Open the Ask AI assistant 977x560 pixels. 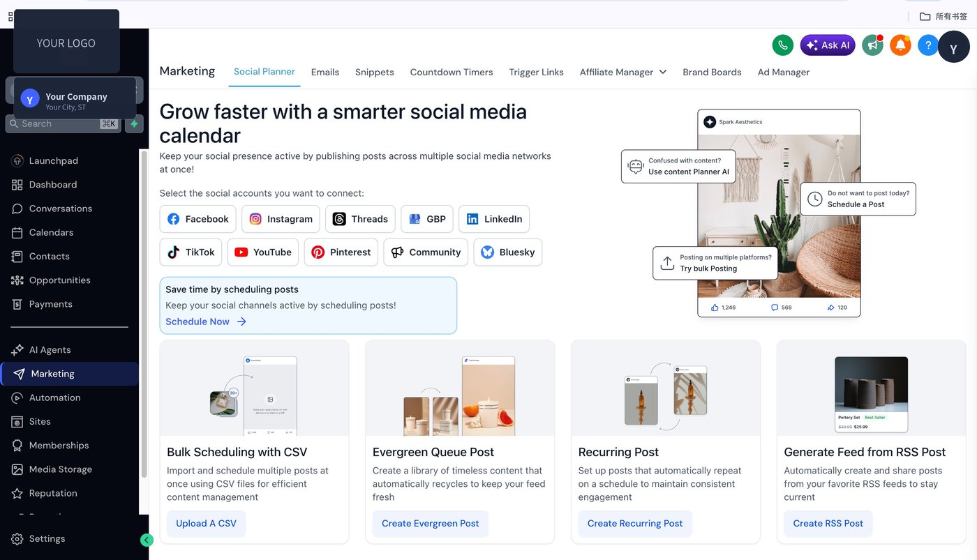[x=828, y=45]
